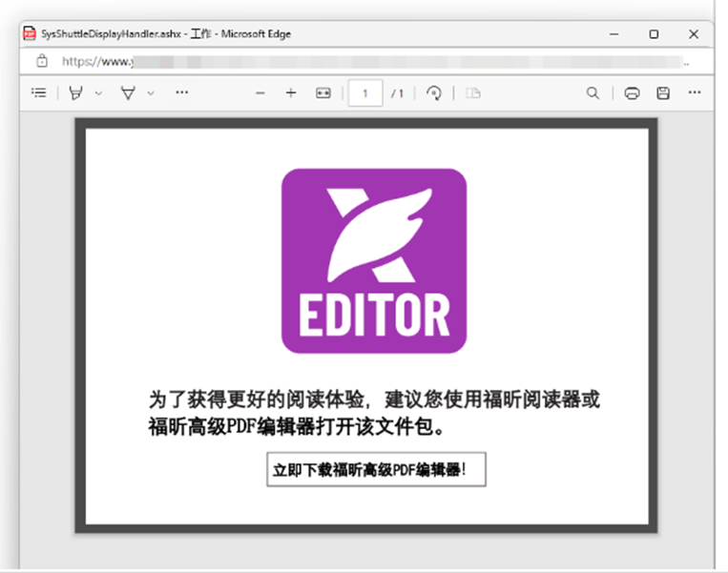
Task: Click the 福昕高级PDF编辑器打开该文件包 text line
Action: pos(297,426)
